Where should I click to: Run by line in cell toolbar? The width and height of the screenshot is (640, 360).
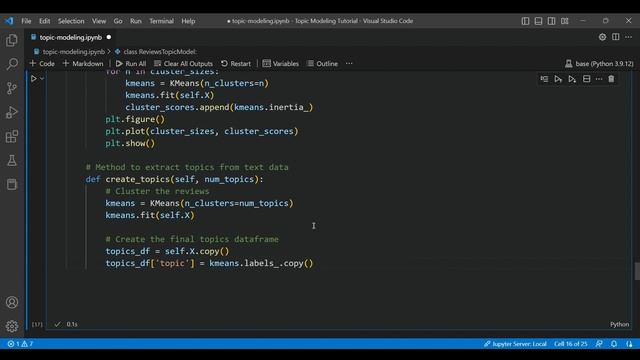click(x=544, y=79)
